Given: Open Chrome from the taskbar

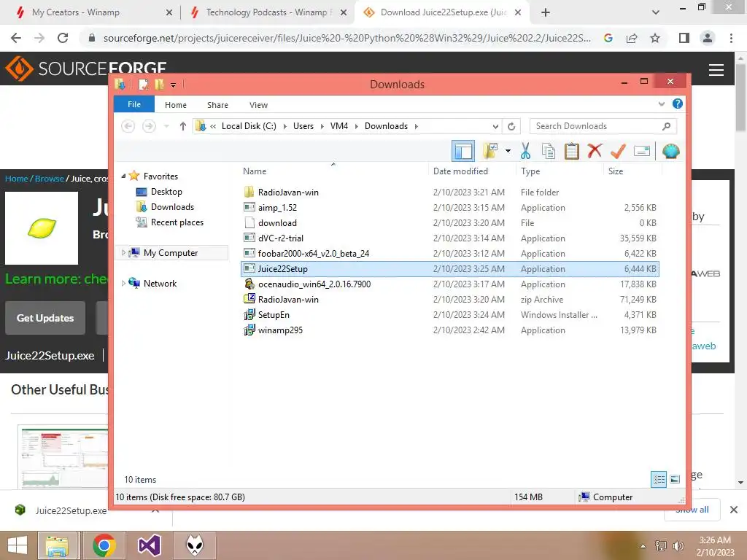Looking at the screenshot, I should coord(104,545).
